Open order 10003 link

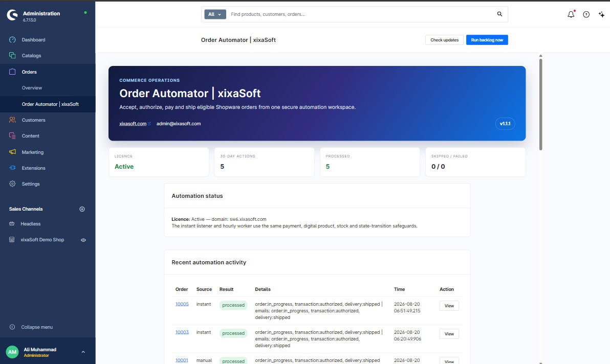182,332
